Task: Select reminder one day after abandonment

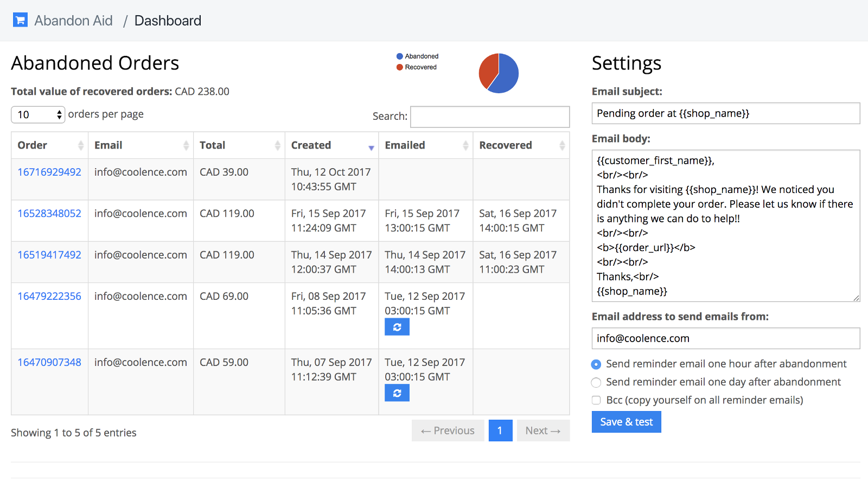Action: click(x=596, y=382)
